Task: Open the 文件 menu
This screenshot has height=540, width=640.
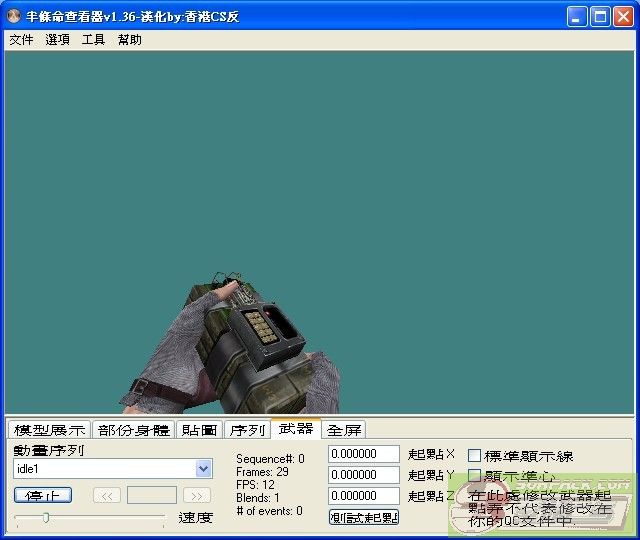Action: 21,40
